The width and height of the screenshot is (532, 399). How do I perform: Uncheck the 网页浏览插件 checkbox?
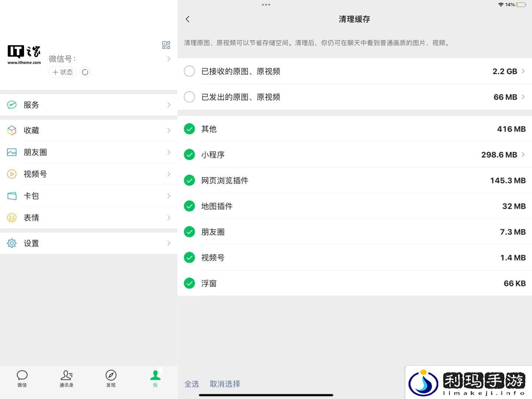[190, 180]
